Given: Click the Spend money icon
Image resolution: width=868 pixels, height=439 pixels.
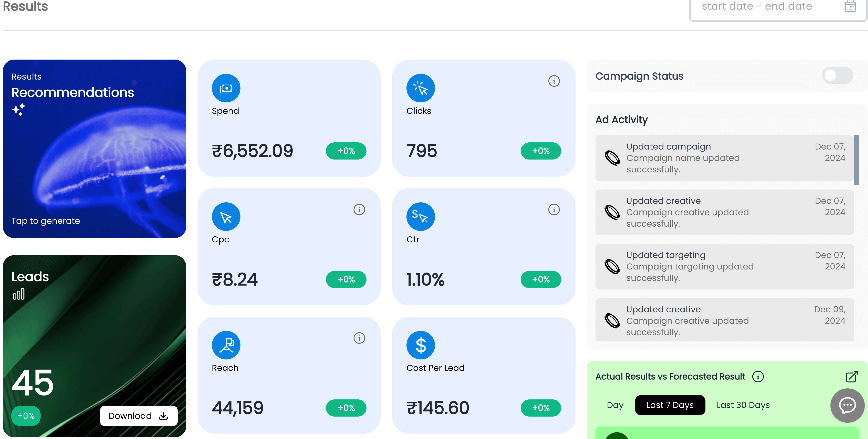Looking at the screenshot, I should coord(226,88).
